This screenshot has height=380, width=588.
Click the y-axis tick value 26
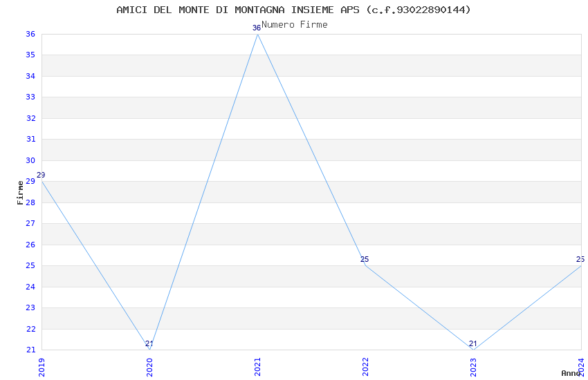30,245
